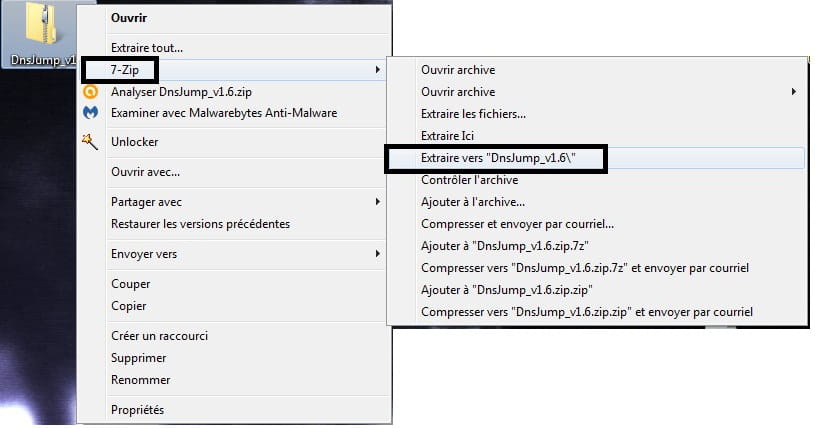
Task: Click the Unlocker wand icon
Action: [x=90, y=141]
